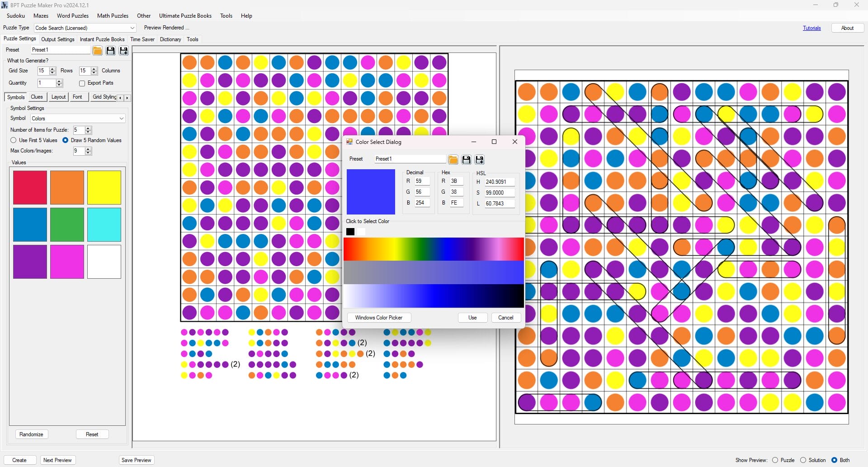Viewport: 868px width, 467px height.
Task: Pick a hue from the rainbow gradient bar
Action: [434, 249]
